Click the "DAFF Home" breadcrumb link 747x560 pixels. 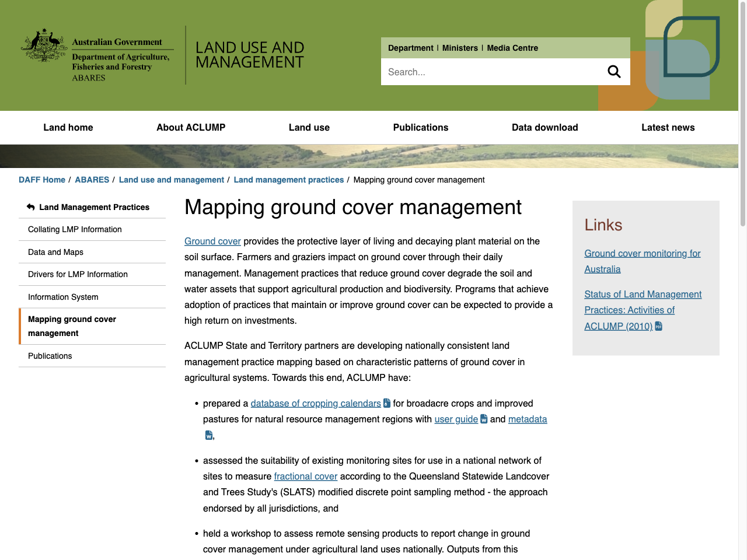click(42, 180)
